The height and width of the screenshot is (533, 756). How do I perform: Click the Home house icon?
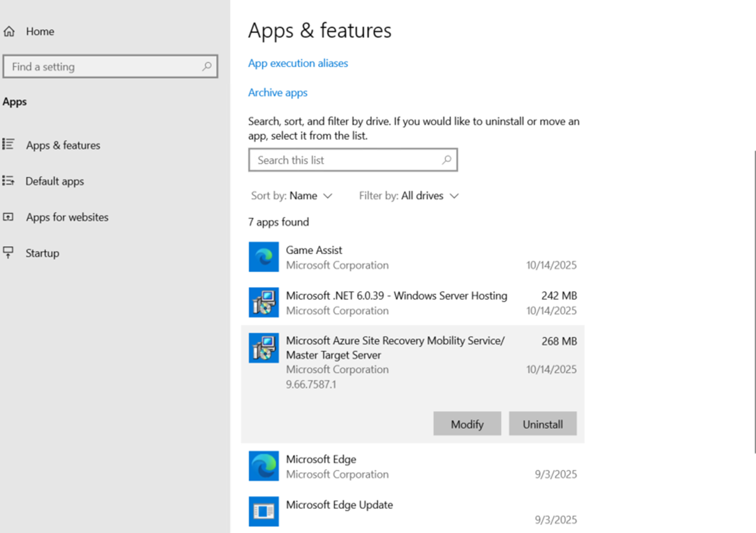tap(9, 31)
